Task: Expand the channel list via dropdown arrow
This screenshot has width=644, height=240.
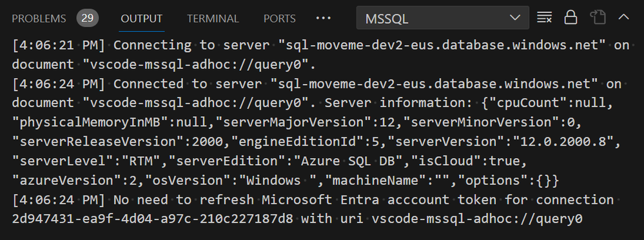Action: pyautogui.click(x=514, y=17)
